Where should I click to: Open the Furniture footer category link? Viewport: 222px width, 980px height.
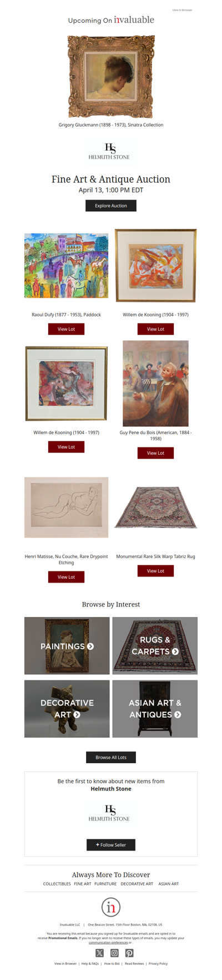pyautogui.click(x=105, y=884)
